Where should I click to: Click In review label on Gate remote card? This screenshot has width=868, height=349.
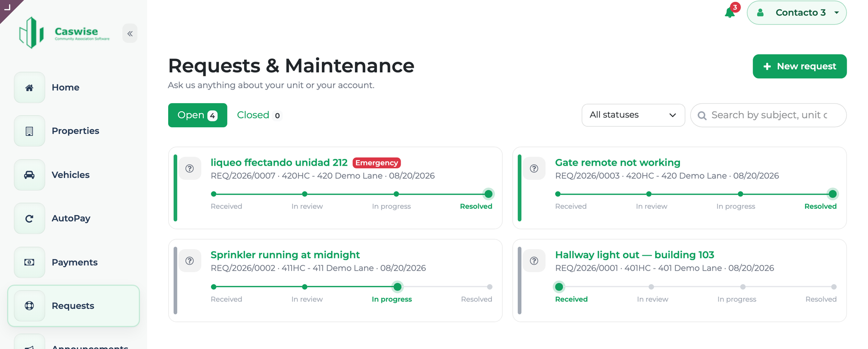[651, 206]
